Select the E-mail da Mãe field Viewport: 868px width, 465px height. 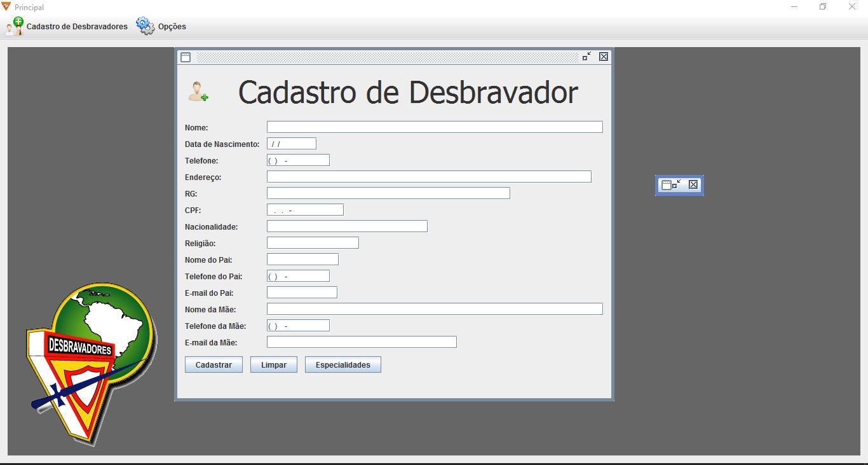362,342
